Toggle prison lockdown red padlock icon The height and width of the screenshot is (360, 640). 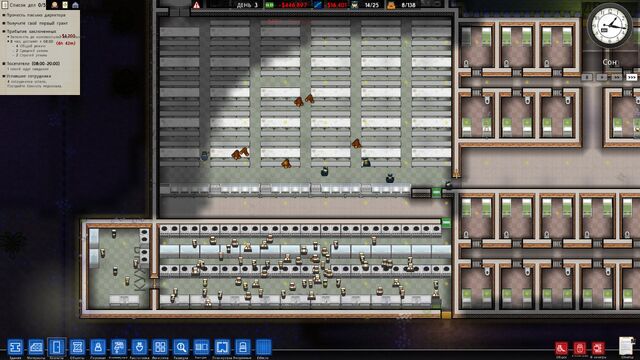pos(580,348)
